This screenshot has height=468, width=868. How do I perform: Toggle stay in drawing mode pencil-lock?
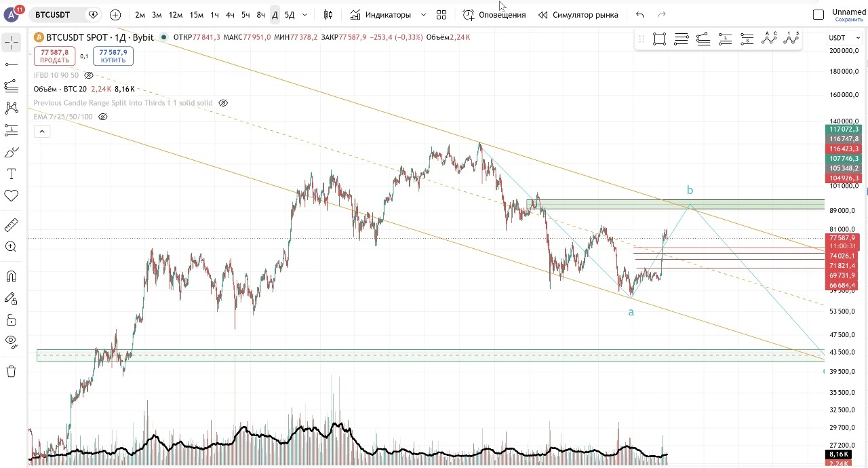point(12,298)
